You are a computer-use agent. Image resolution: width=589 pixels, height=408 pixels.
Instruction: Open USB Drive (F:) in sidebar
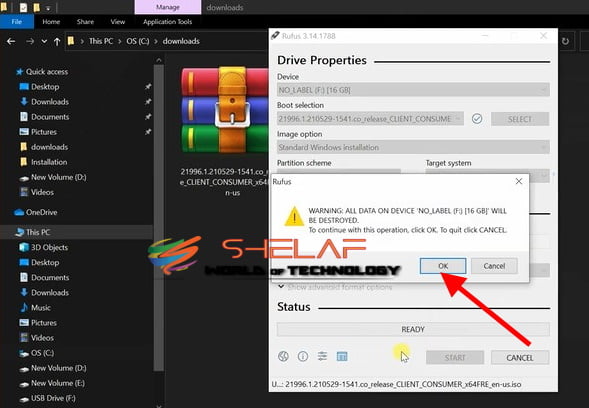pos(53,398)
